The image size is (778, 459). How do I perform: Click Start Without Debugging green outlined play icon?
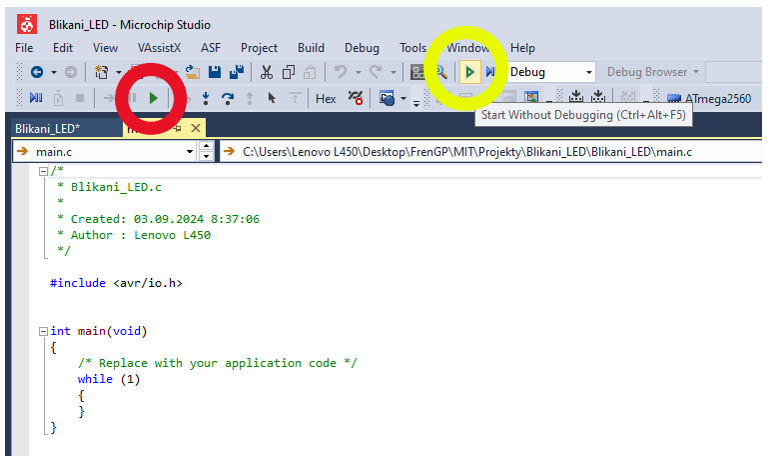point(469,72)
